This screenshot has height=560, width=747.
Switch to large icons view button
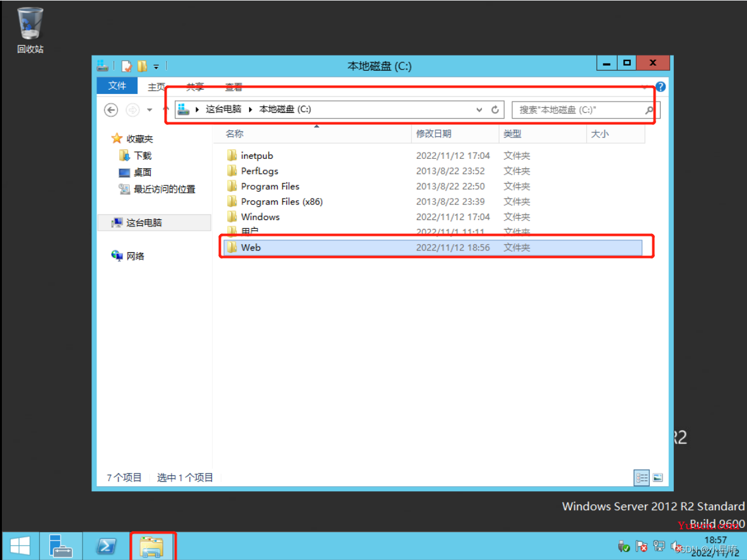coord(658,477)
